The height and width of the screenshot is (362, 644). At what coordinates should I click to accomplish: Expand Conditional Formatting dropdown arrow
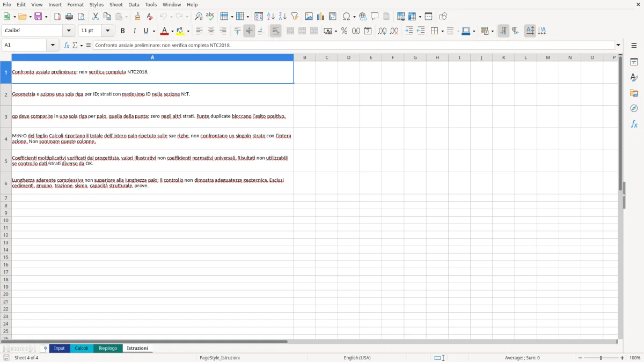[492, 31]
